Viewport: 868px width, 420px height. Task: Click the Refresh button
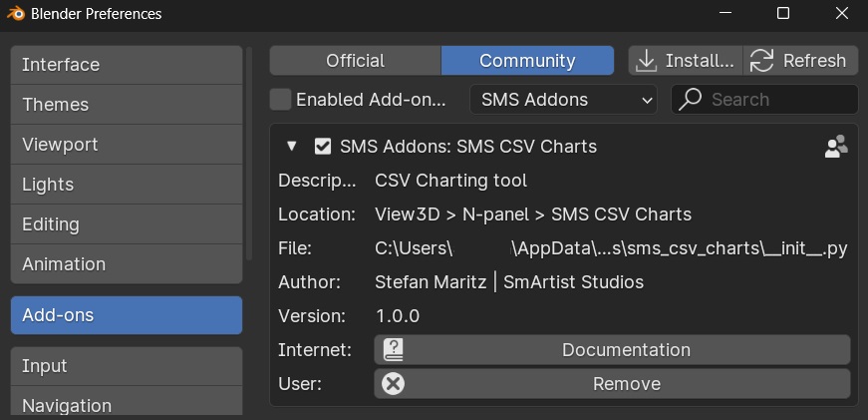[800, 61]
